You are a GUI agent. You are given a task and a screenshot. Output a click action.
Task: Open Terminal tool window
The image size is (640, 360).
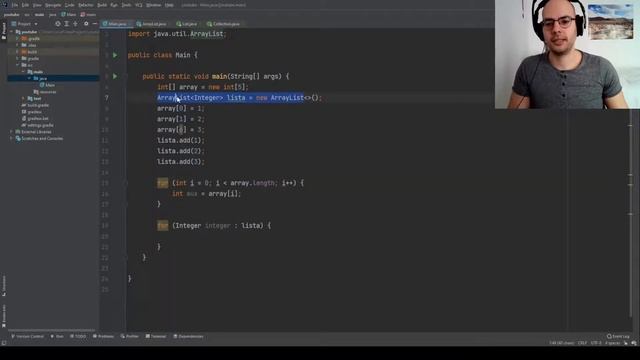click(x=156, y=337)
